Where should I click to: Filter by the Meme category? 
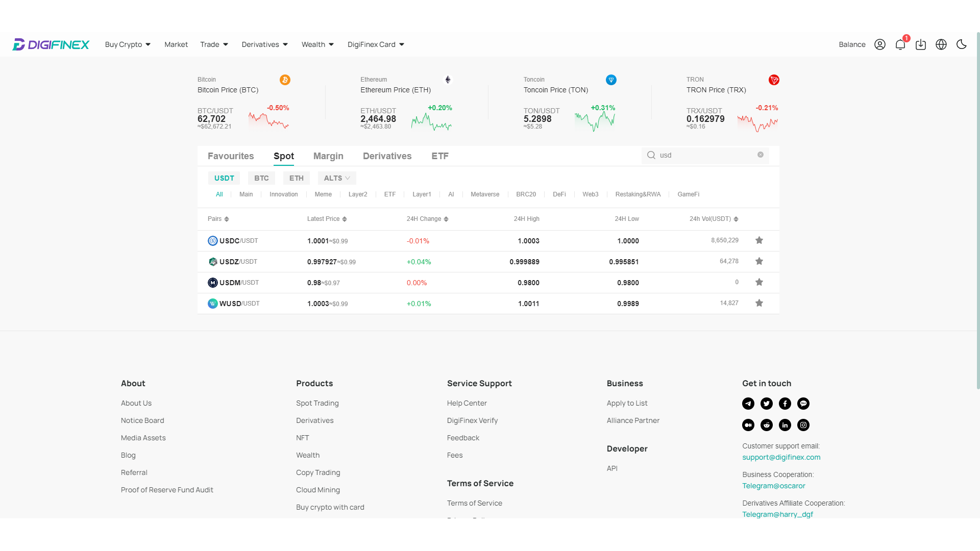323,194
